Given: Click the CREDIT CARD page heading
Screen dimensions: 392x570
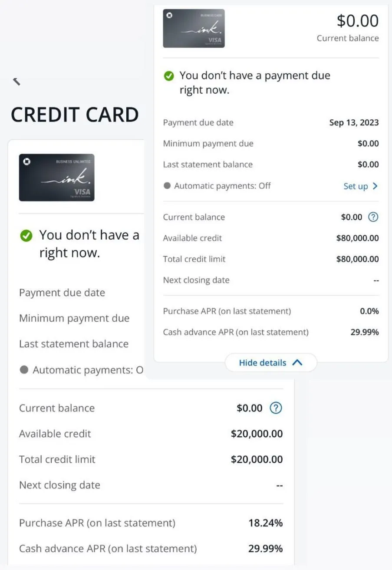Looking at the screenshot, I should (x=75, y=115).
